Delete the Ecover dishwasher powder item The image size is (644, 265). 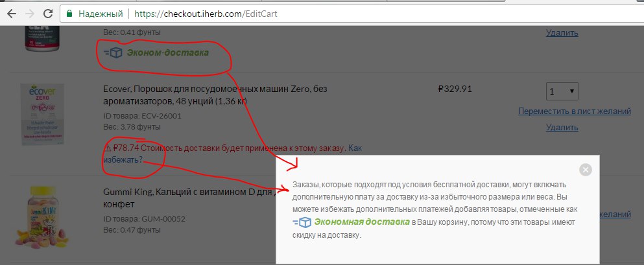[x=562, y=127]
